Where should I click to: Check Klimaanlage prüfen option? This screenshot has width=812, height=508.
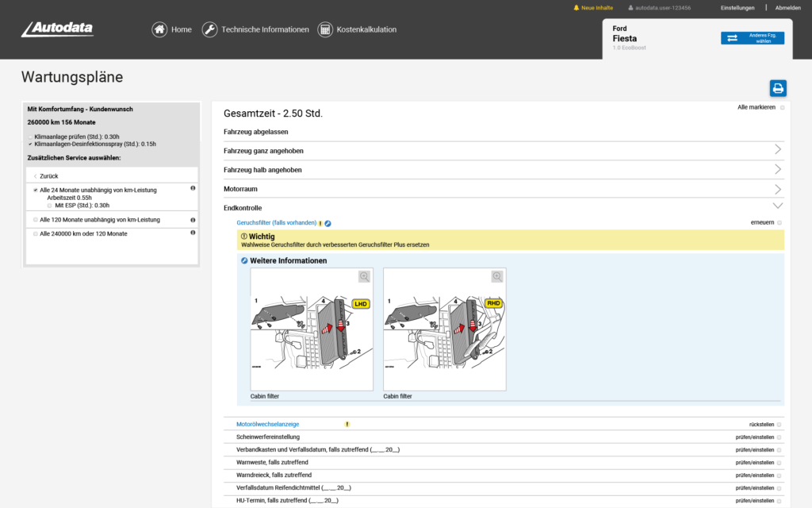pos(31,137)
